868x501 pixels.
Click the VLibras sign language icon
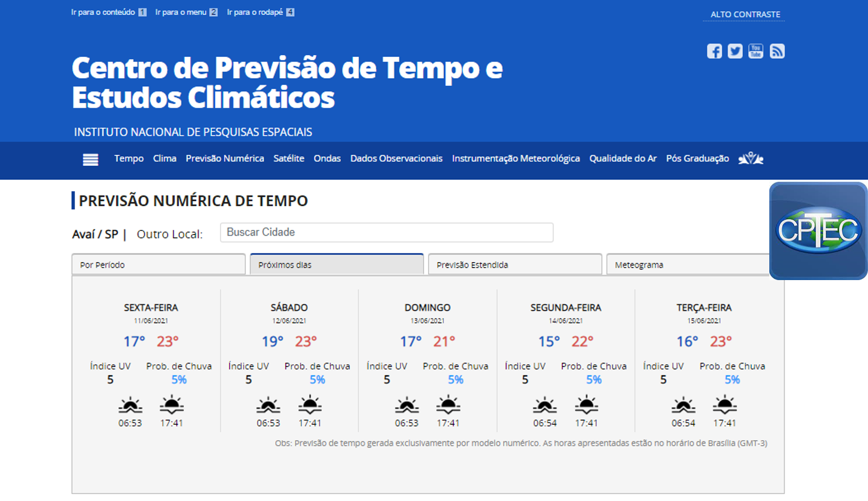tap(751, 159)
